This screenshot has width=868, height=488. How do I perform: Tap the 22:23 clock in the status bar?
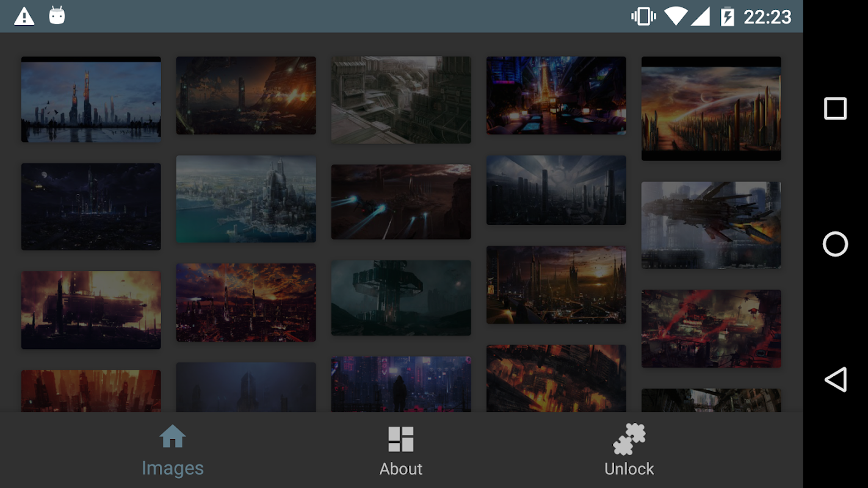coord(767,16)
